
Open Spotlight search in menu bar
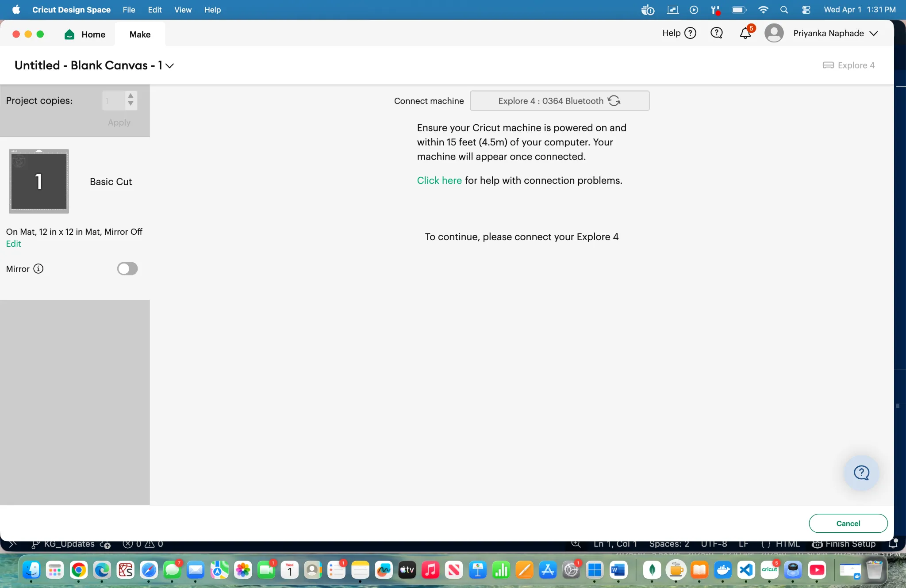tap(784, 10)
